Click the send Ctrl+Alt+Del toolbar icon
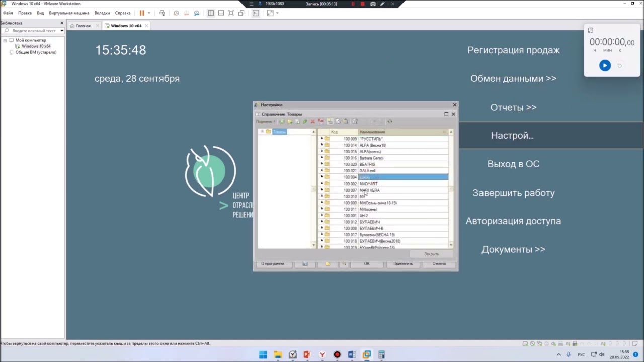Image resolution: width=644 pixels, height=362 pixels. (x=162, y=13)
